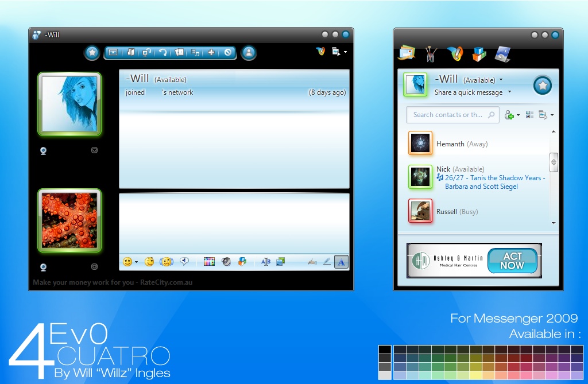Click the background pictures icon in the chat input toolbar
The width and height of the screenshot is (588, 384).
pyautogui.click(x=280, y=262)
